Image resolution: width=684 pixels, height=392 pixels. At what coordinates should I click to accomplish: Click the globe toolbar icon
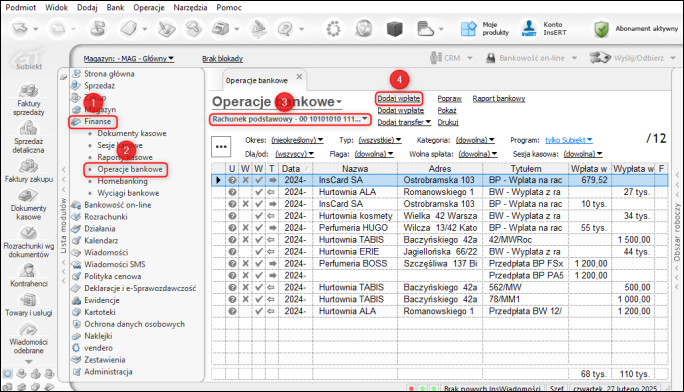coord(364,29)
